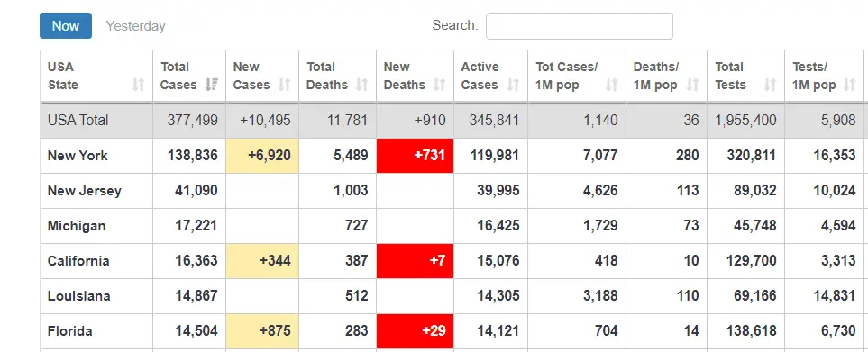Image resolution: width=868 pixels, height=352 pixels.
Task: Click New York's red +731 new deaths cell
Action: point(416,155)
